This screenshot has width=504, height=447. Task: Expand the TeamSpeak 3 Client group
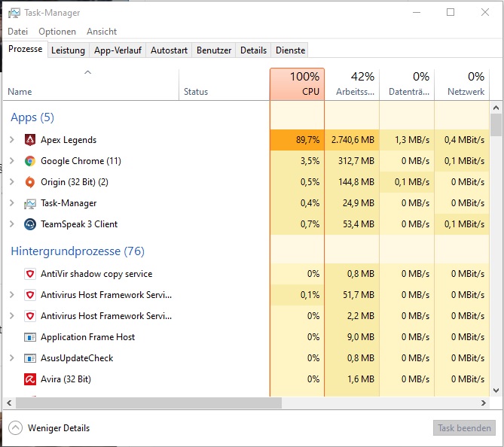point(12,224)
